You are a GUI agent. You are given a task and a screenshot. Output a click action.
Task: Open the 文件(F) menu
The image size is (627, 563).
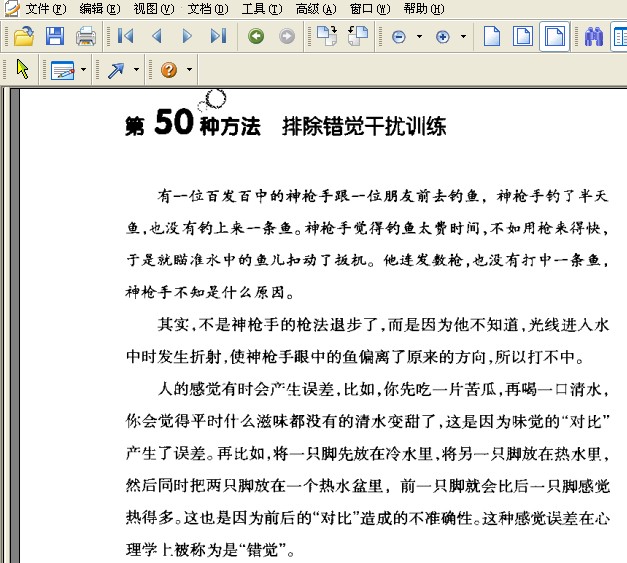46,9
